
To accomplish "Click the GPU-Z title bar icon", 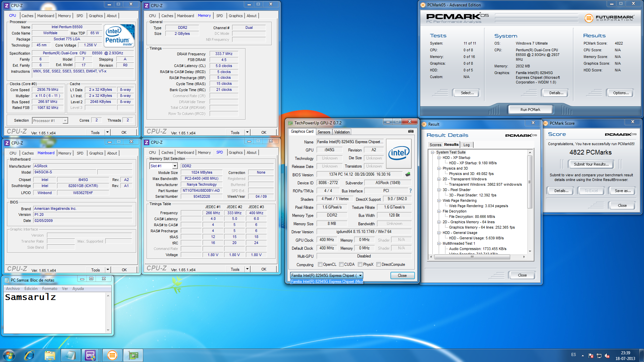I will (290, 123).
